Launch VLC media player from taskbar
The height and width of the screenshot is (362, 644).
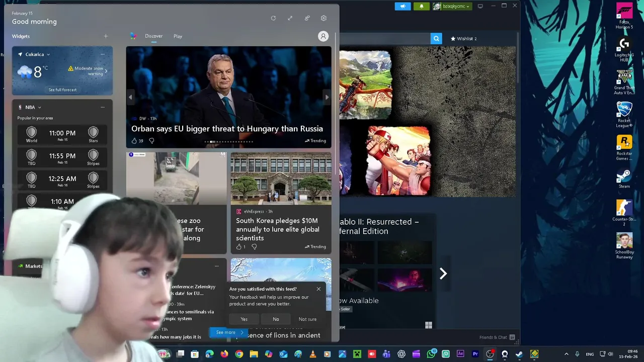[313, 354]
